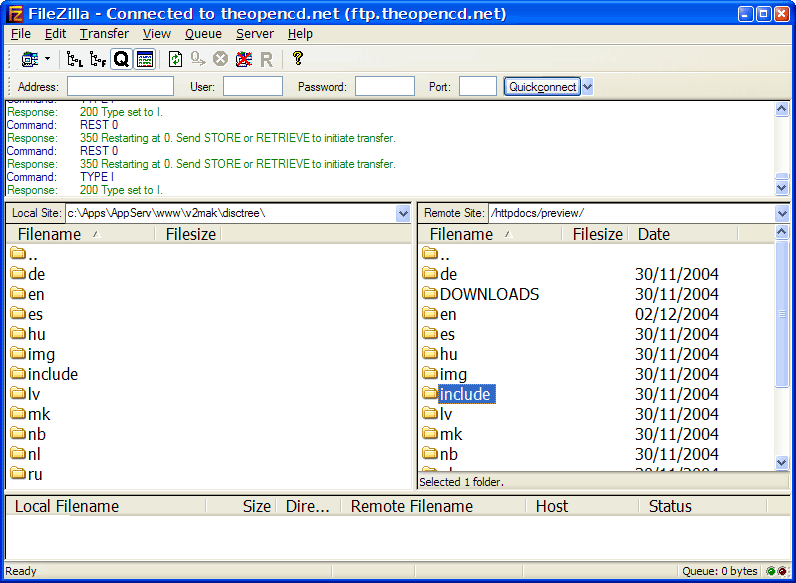Click the remote 'de' folder icon
Viewport: 796px width, 583px height.
point(430,273)
